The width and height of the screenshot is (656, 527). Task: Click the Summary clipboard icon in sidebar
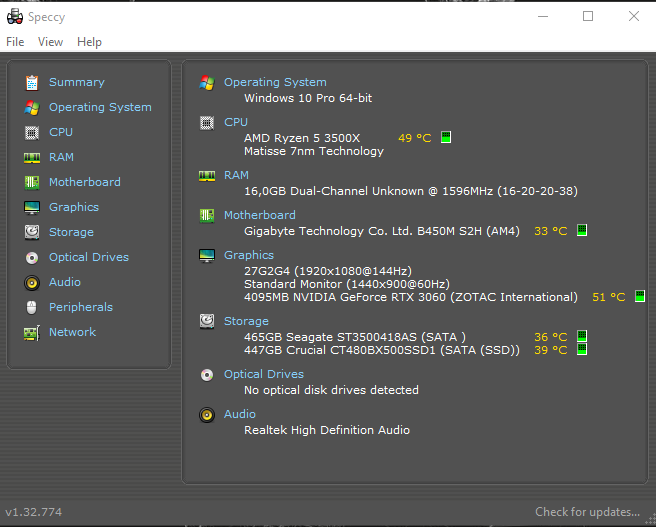(x=31, y=82)
